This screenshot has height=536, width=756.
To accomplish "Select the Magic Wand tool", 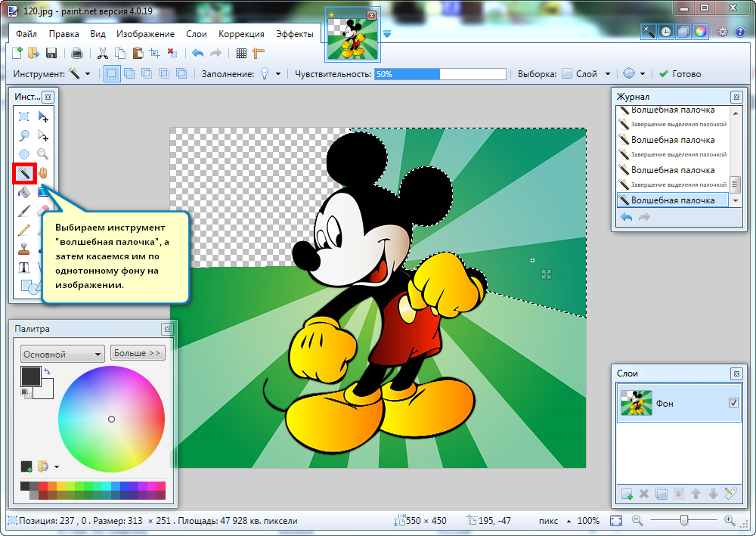I will pos(24,173).
